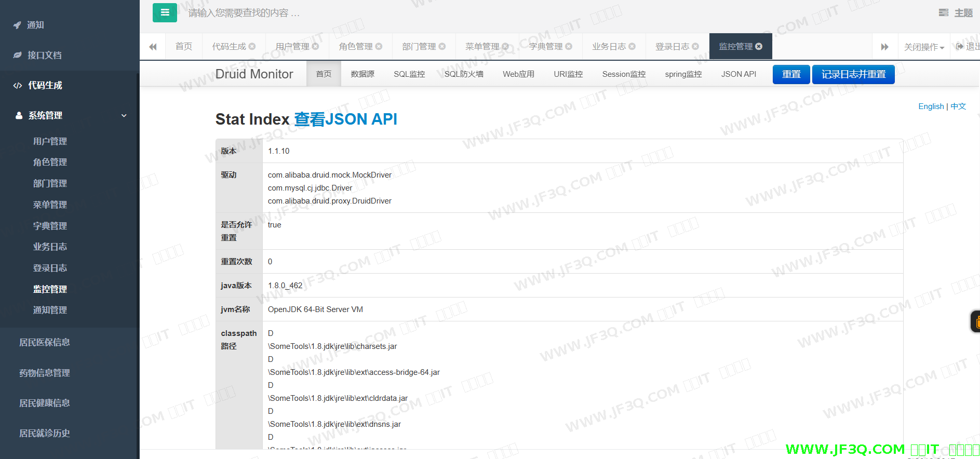Close the 监控管理 tab using its X icon
This screenshot has height=459, width=980.
[759, 46]
